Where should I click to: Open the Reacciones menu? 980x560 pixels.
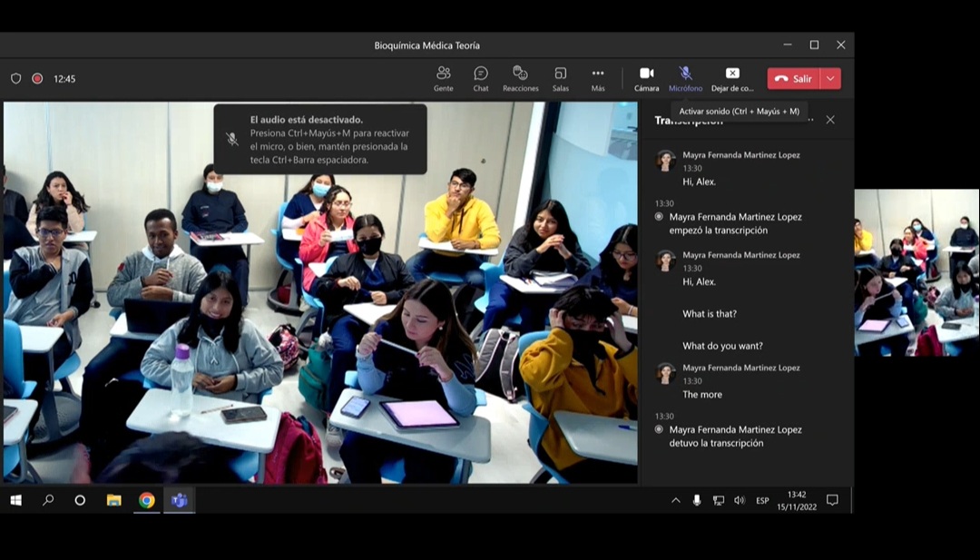[x=520, y=78]
